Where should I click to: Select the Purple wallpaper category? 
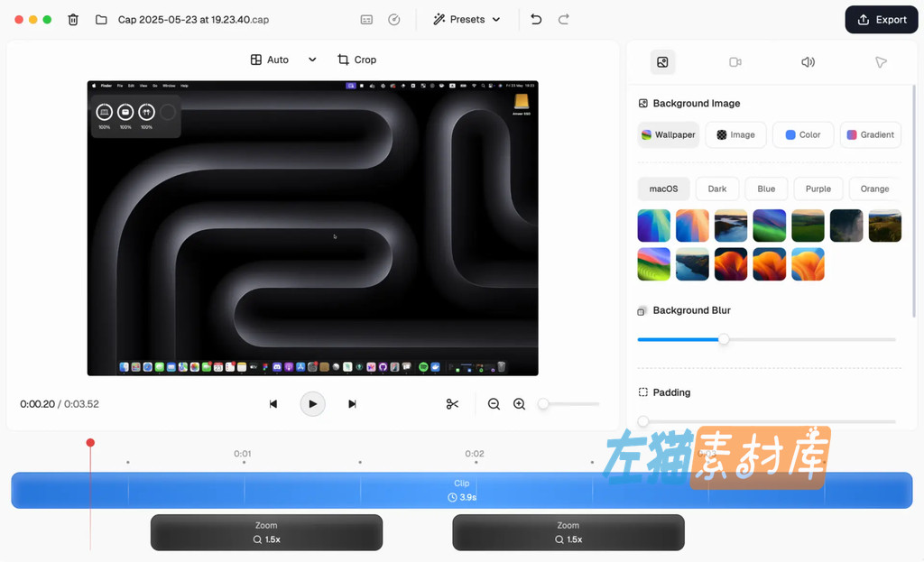[818, 189]
